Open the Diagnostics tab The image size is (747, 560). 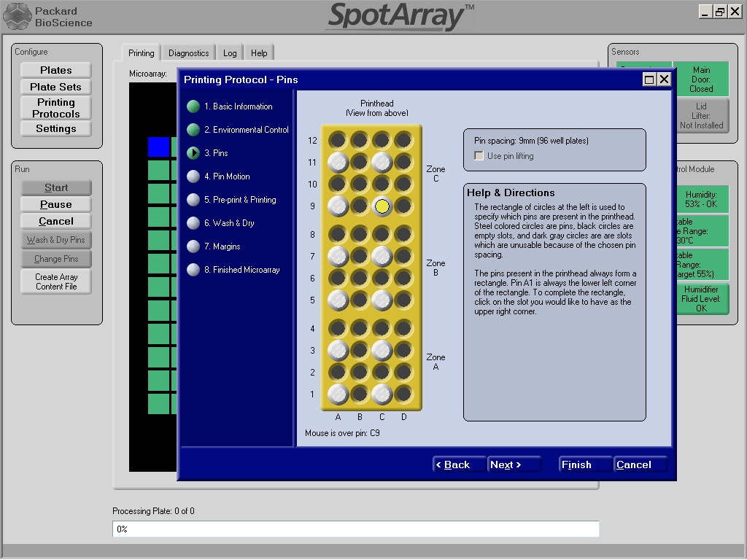coord(189,52)
